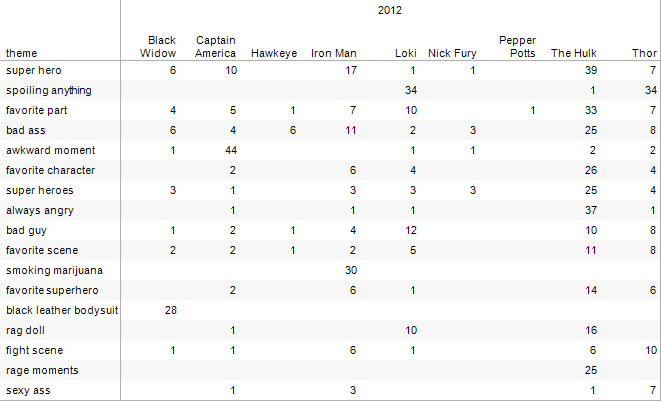Image resolution: width=661 pixels, height=401 pixels.
Task: Click the Pepper Potts column header
Action: (517, 46)
